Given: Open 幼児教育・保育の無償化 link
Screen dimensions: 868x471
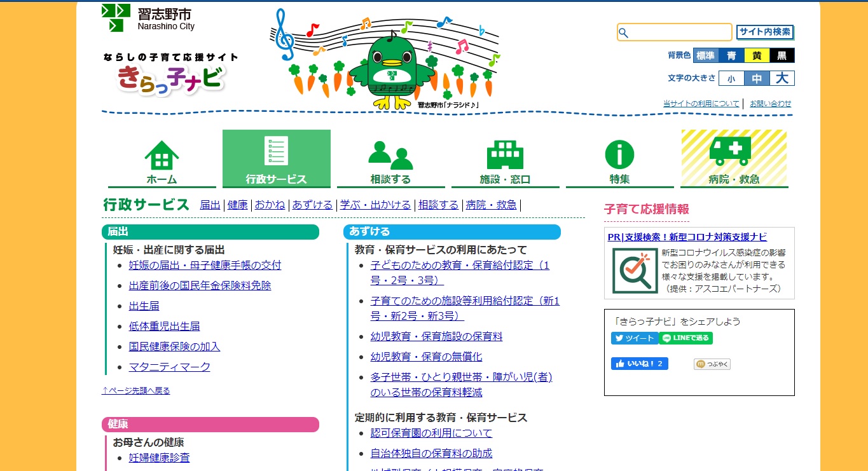Looking at the screenshot, I should (426, 357).
